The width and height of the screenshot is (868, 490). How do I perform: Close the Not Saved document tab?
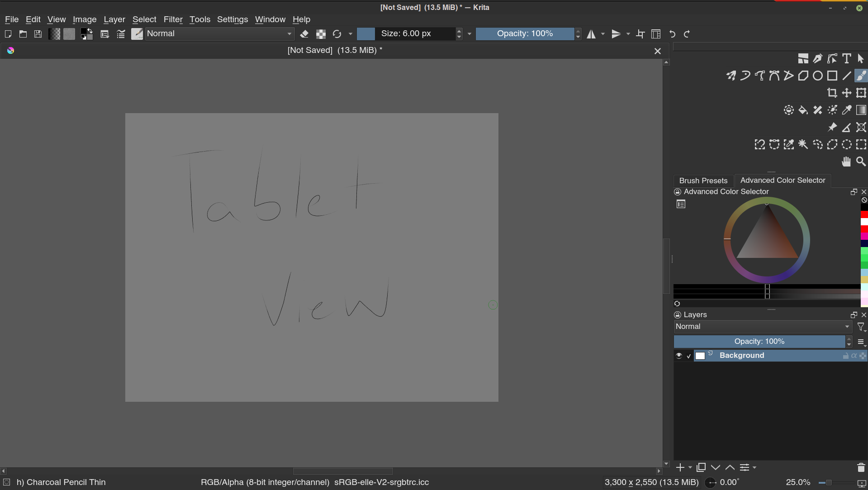657,51
